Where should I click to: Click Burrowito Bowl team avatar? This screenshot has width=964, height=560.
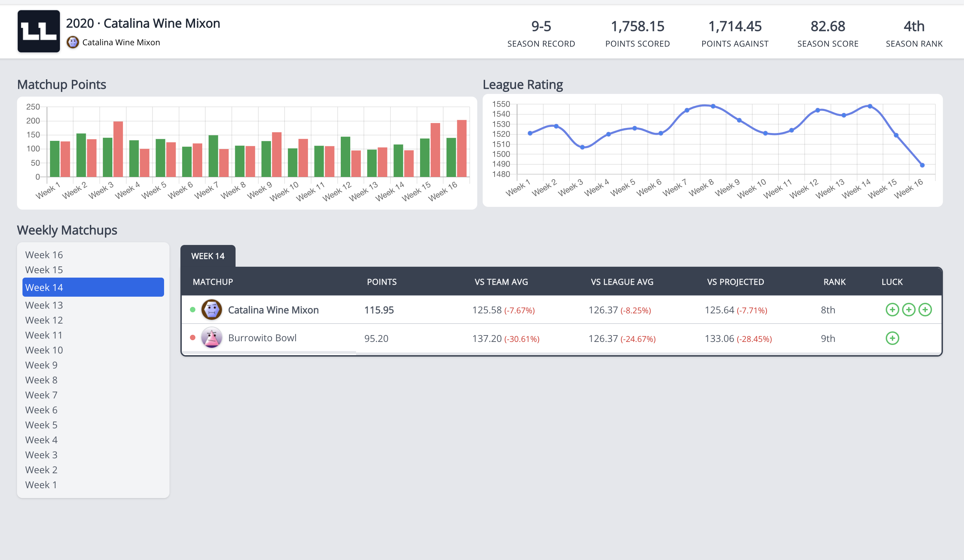coord(211,338)
